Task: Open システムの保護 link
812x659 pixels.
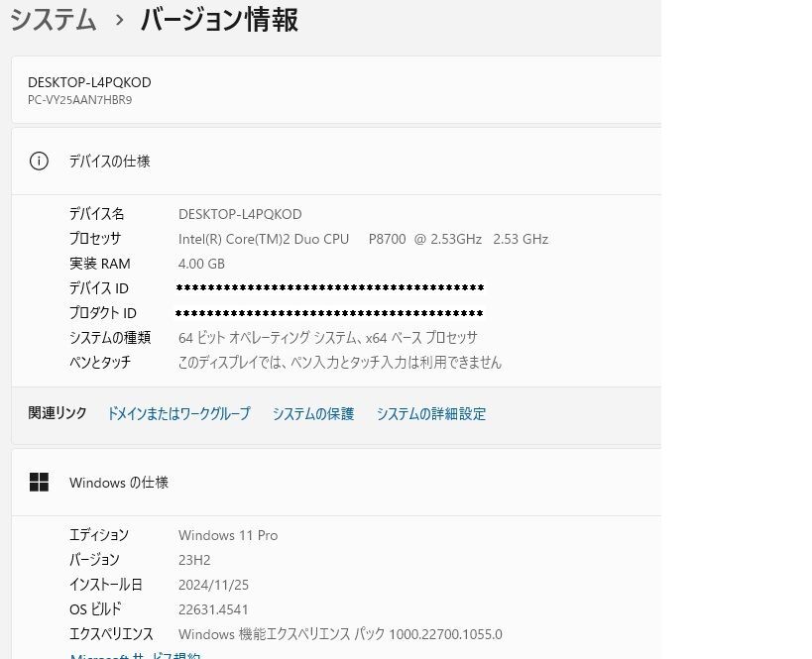Action: click(313, 413)
